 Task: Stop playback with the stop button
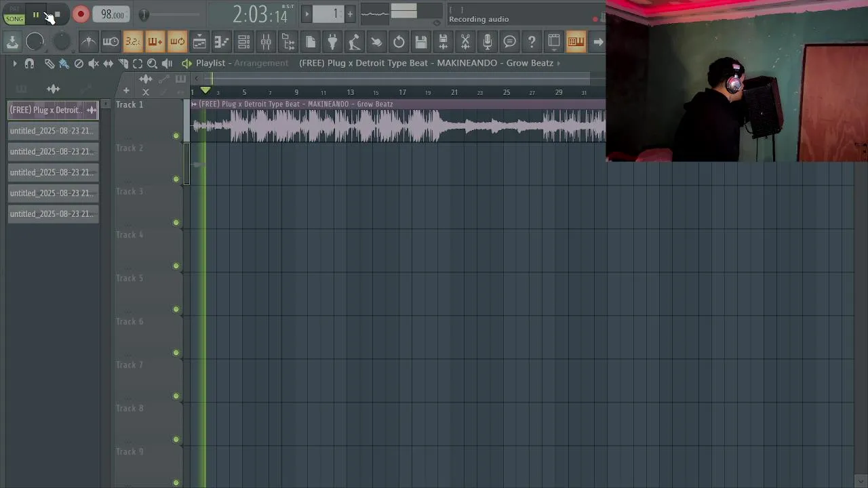point(58,15)
